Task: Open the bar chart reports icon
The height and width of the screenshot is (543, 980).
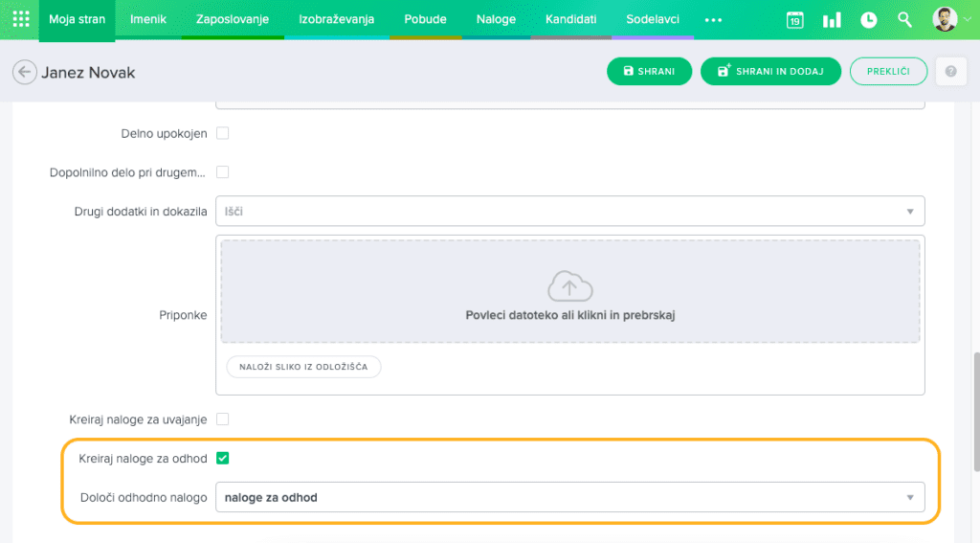Action: click(832, 19)
